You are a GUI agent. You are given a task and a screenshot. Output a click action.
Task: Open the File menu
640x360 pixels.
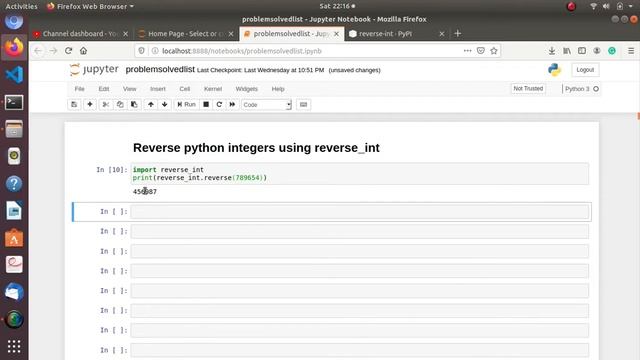coord(80,89)
